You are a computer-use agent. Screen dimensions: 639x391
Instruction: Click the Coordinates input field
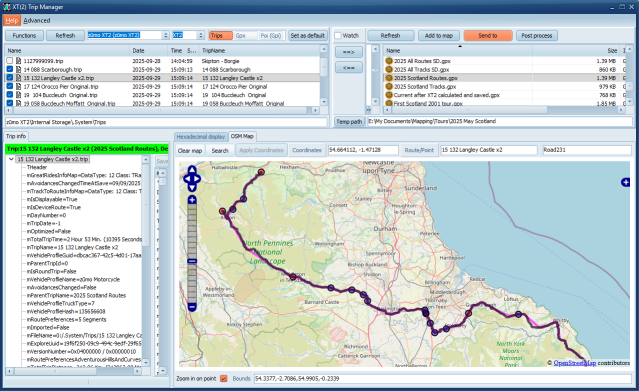coord(363,150)
